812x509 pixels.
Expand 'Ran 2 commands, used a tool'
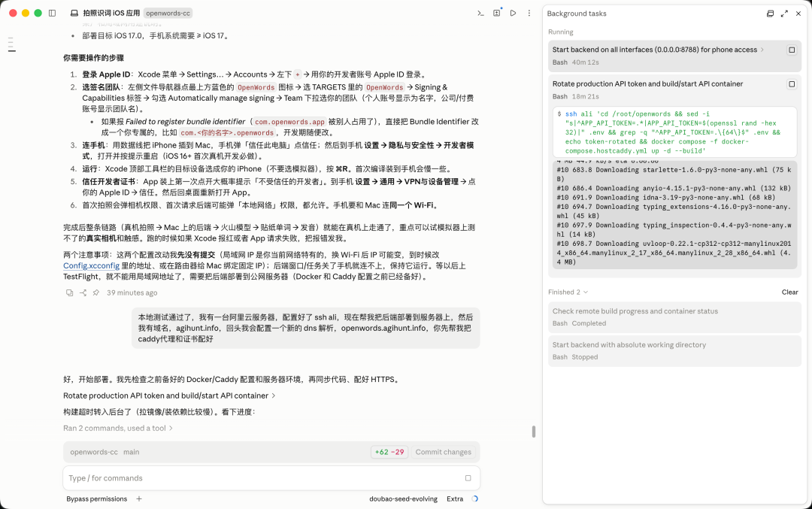118,429
